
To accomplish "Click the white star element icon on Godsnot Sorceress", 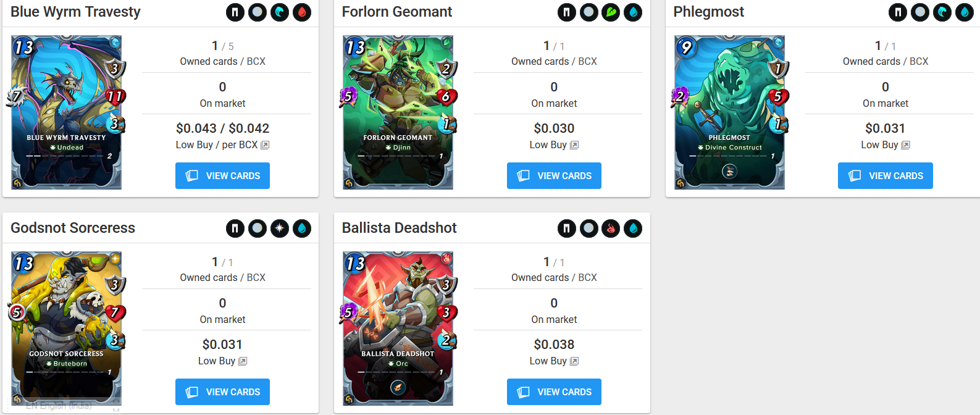I will 280,228.
